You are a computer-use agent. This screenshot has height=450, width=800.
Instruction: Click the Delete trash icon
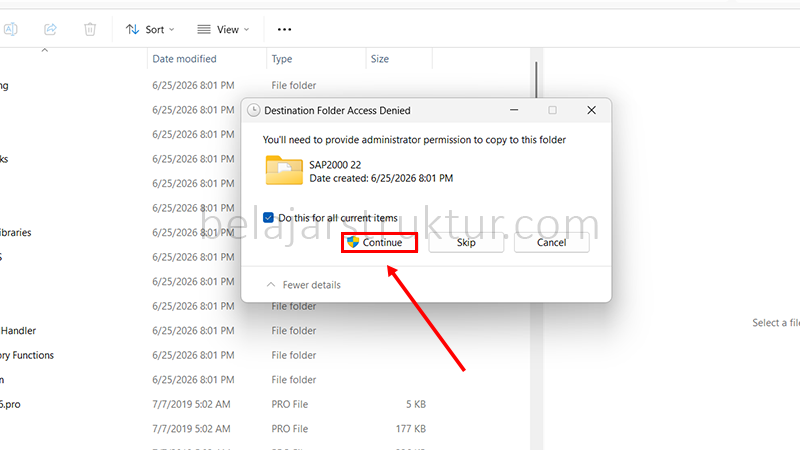tap(90, 29)
